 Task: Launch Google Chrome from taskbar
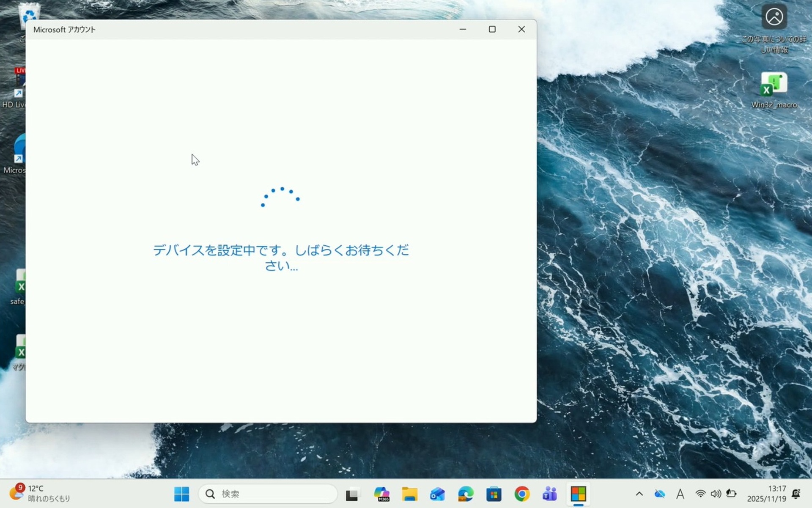click(522, 494)
